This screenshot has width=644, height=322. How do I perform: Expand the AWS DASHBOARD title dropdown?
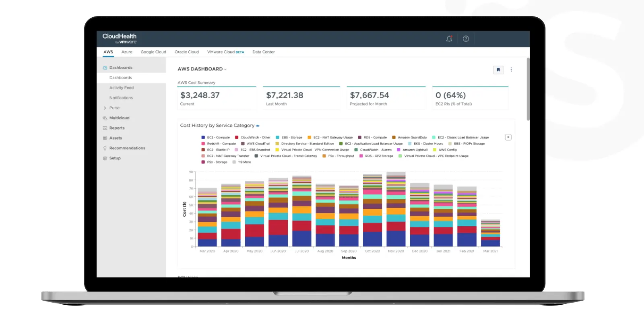coord(225,69)
